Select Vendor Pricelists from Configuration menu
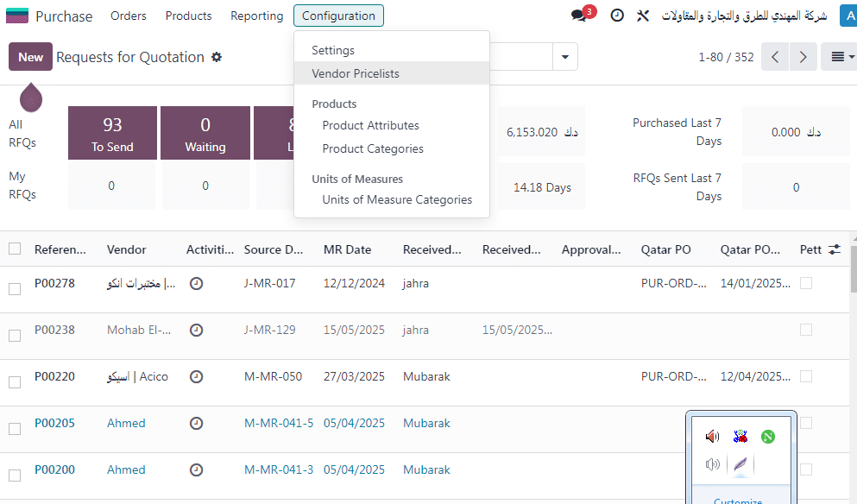This screenshot has width=857, height=504. point(356,73)
